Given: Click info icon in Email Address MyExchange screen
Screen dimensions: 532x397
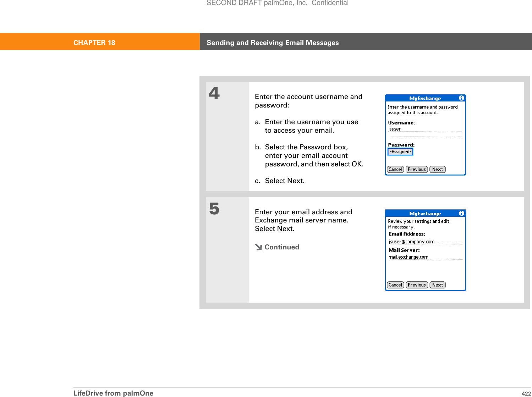Looking at the screenshot, I should [x=461, y=213].
